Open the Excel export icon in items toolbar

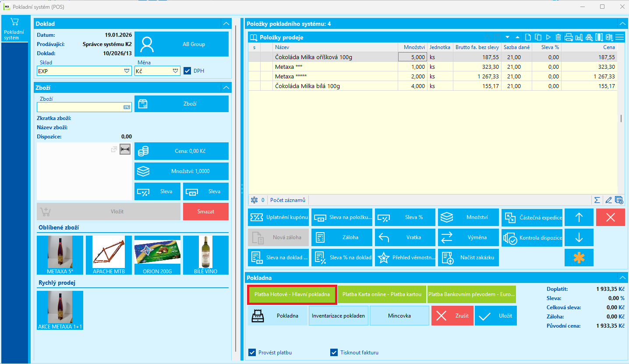(x=609, y=37)
